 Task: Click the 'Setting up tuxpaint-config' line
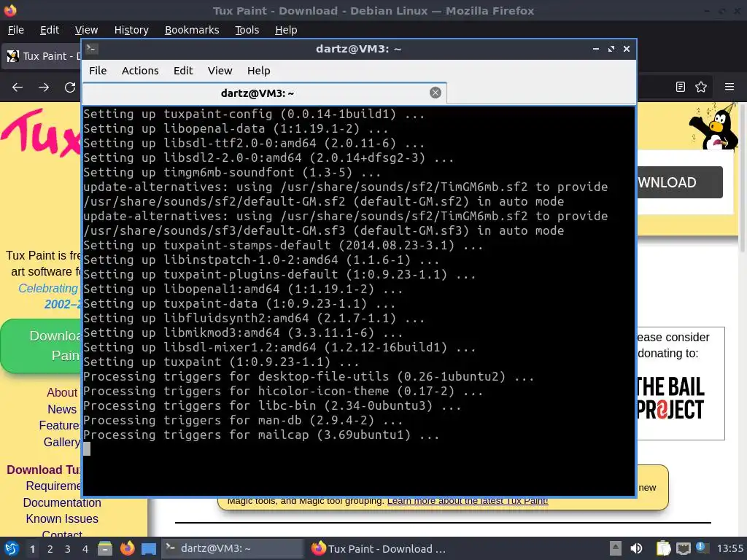254,114
